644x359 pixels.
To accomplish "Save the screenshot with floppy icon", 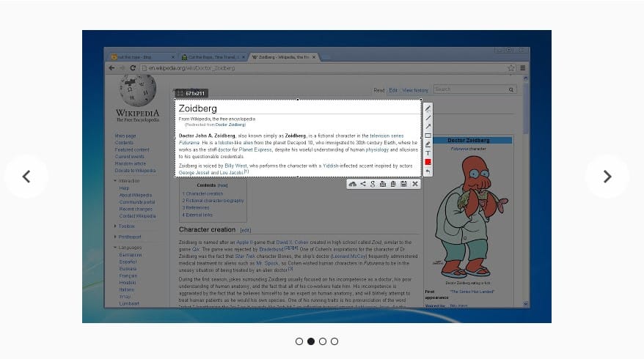I will 403,184.
